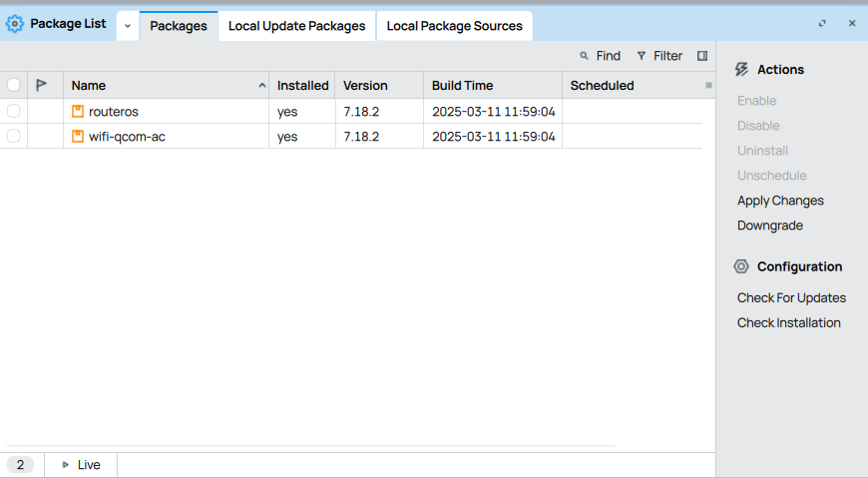The width and height of the screenshot is (868, 478).
Task: Open the Filter funnel icon
Action: pyautogui.click(x=642, y=57)
